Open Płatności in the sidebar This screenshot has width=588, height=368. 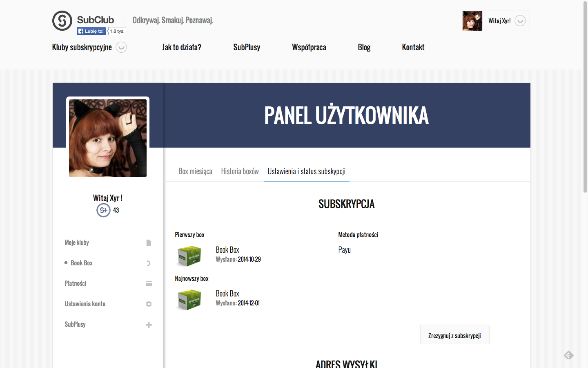coord(76,283)
